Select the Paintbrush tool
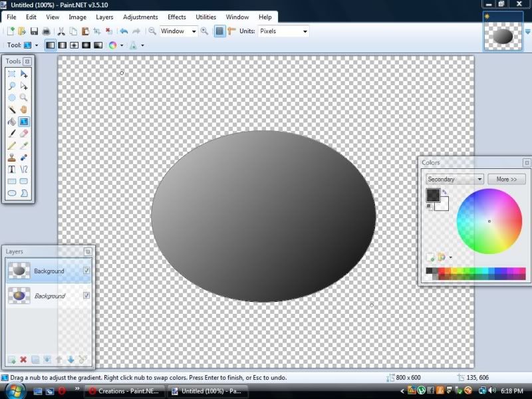Viewport: 532px width, 399px height. tap(12, 134)
